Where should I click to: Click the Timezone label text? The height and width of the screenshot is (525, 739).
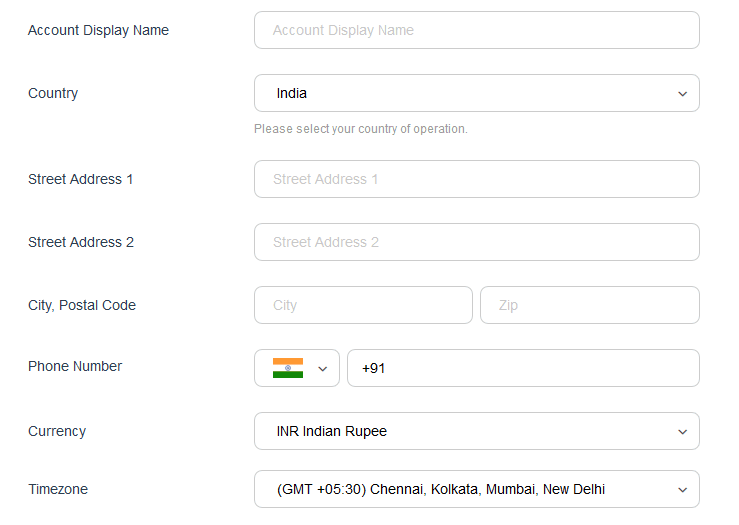(x=58, y=489)
